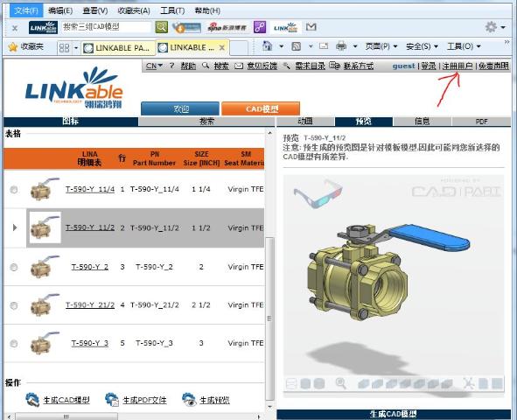Click the 生成PDF文件 link
The width and height of the screenshot is (517, 420).
[x=144, y=400]
